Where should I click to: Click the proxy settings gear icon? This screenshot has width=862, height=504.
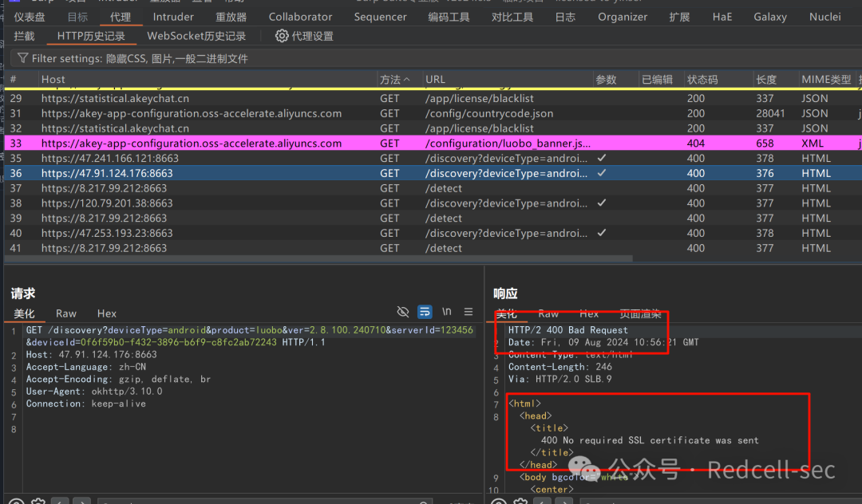coord(281,36)
